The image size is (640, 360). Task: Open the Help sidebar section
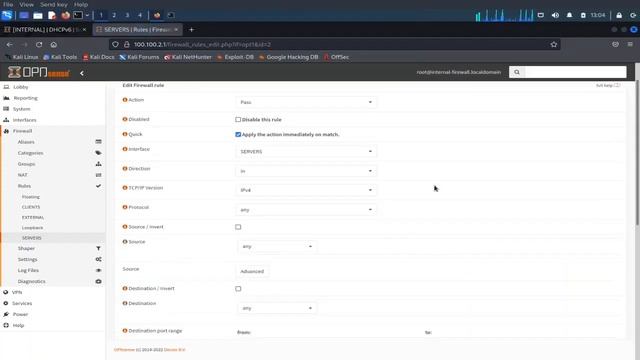(18, 325)
